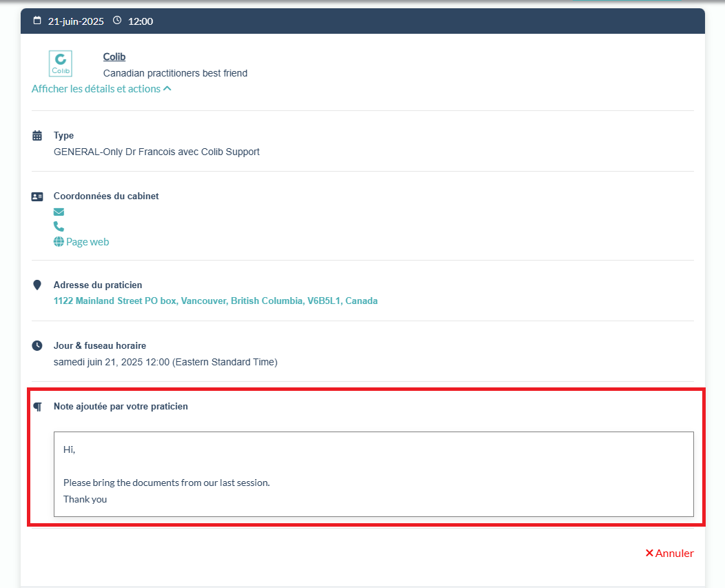Open the Colib practitioner name link
Image resolution: width=725 pixels, height=588 pixels.
pyautogui.click(x=114, y=57)
